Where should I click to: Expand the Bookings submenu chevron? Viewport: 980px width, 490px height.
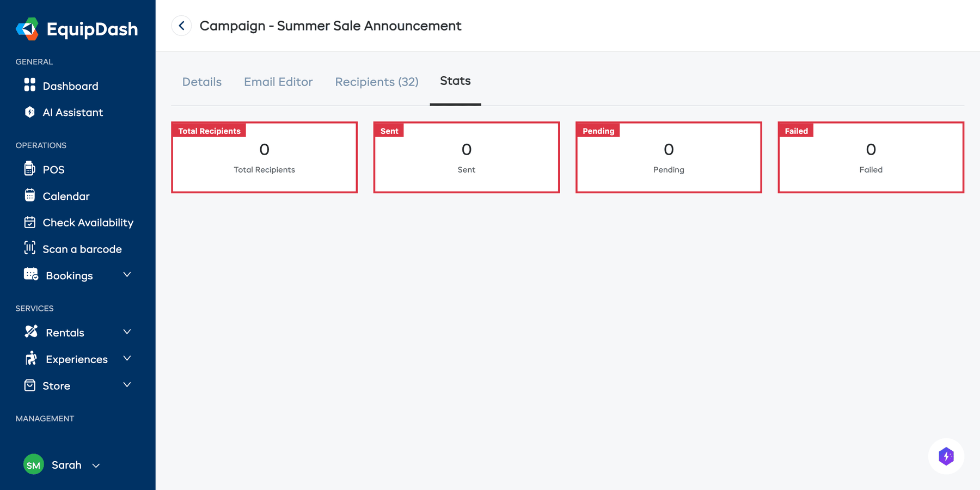pyautogui.click(x=127, y=275)
